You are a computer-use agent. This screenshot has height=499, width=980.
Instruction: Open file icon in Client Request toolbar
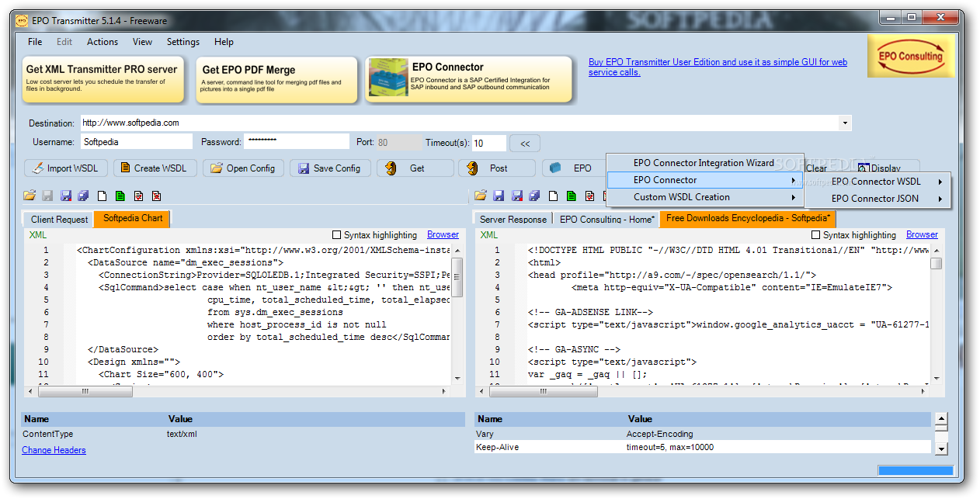click(30, 196)
